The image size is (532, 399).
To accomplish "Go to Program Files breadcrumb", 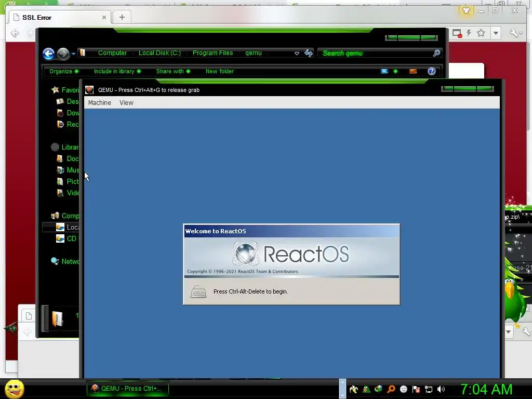I will 212,53.
